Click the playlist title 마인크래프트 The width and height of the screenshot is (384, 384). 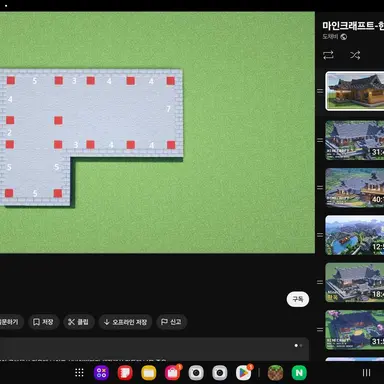[x=353, y=26]
